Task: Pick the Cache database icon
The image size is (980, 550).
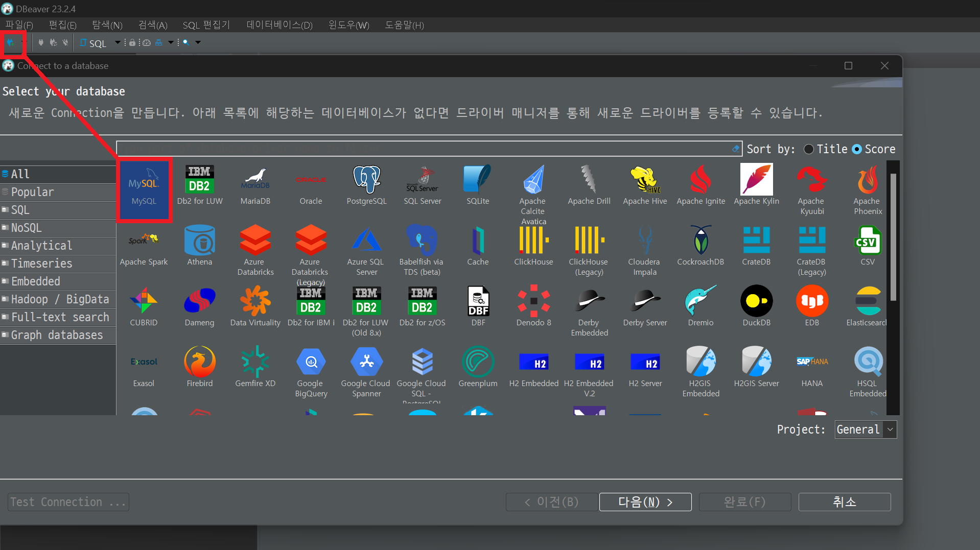Action: pos(478,246)
